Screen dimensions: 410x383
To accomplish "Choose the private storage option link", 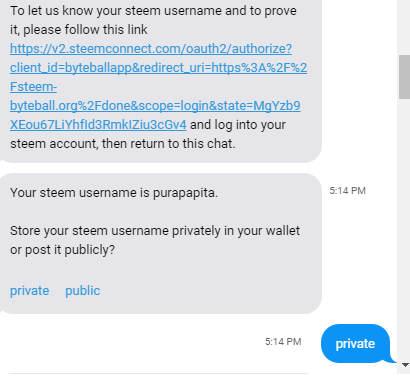I will click(x=30, y=291).
